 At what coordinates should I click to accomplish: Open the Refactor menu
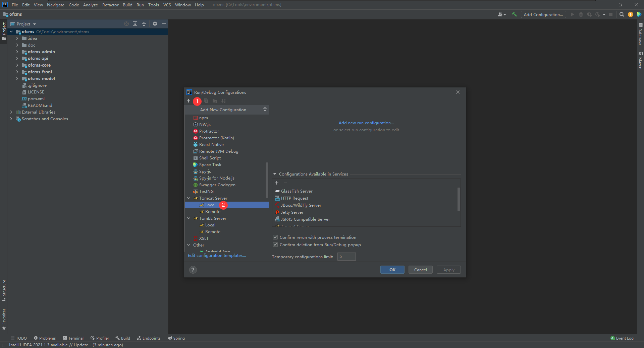(x=110, y=5)
